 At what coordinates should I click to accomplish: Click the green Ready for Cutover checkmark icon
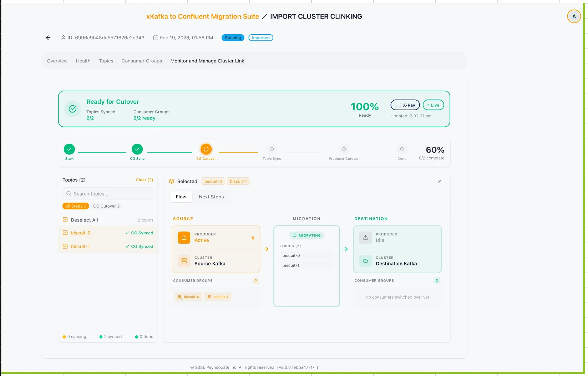(72, 109)
